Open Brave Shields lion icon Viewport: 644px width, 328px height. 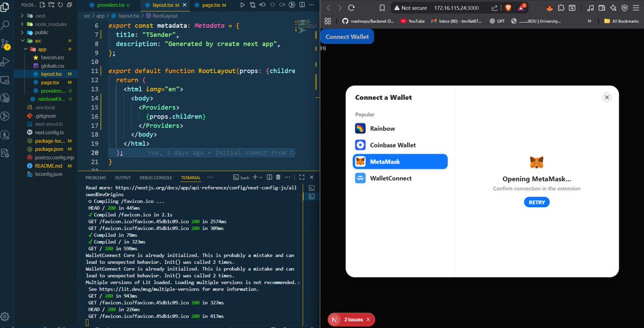(508, 8)
